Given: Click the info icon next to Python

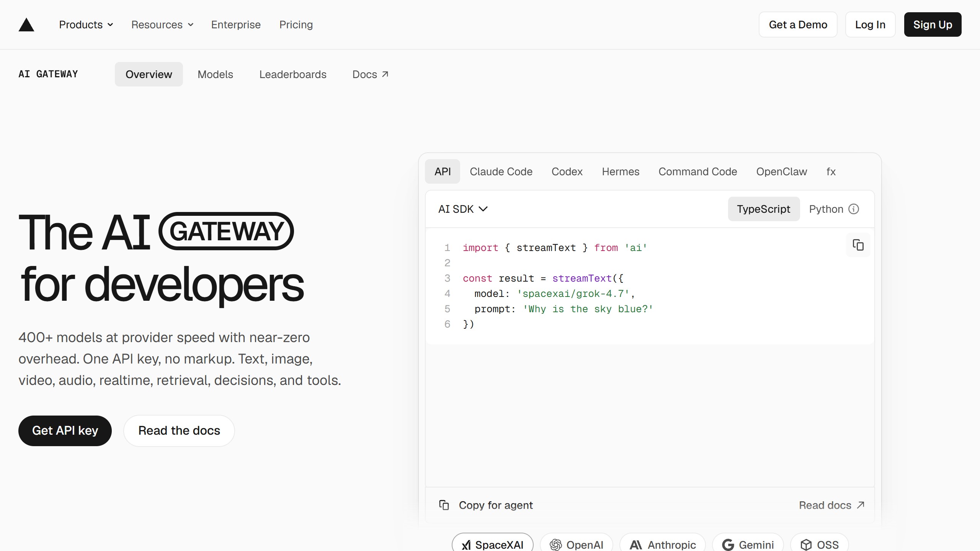Looking at the screenshot, I should [854, 209].
